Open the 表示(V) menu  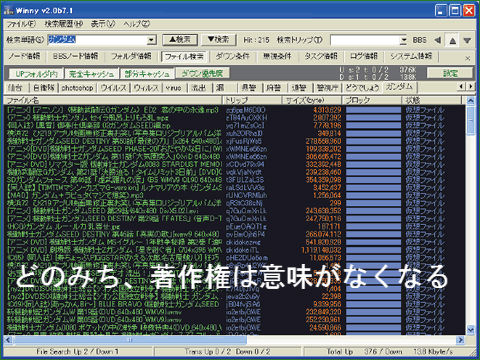[x=103, y=24]
